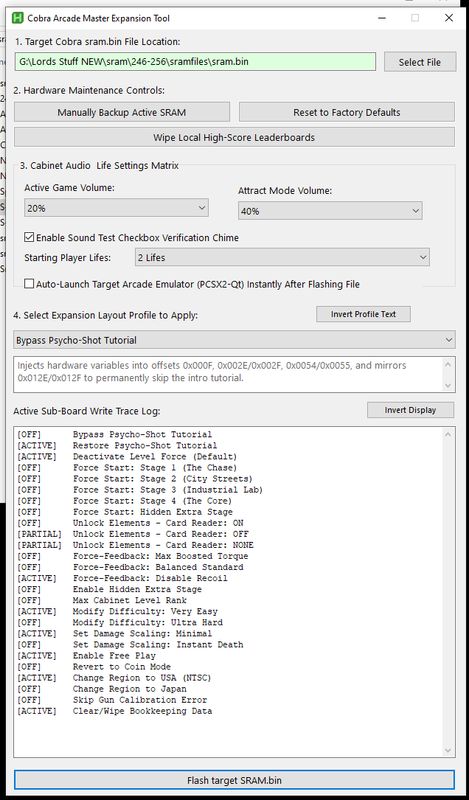The image size is (469, 800).
Task: Click log row Max Cabinet Level Rank
Action: (102, 601)
